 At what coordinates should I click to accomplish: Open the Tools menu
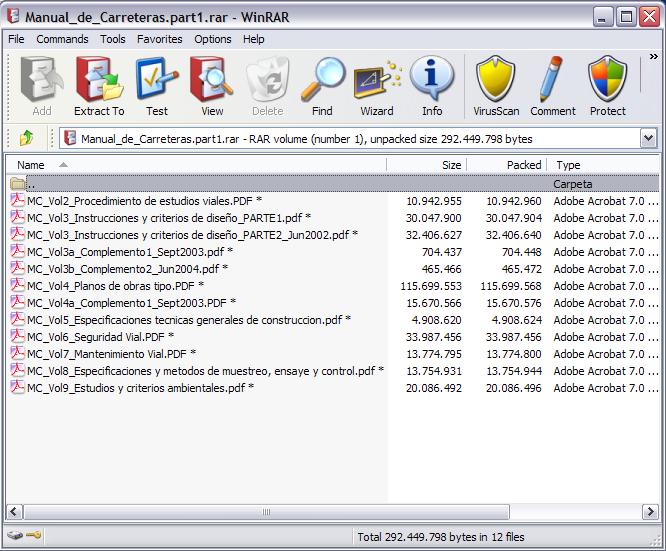coord(113,39)
